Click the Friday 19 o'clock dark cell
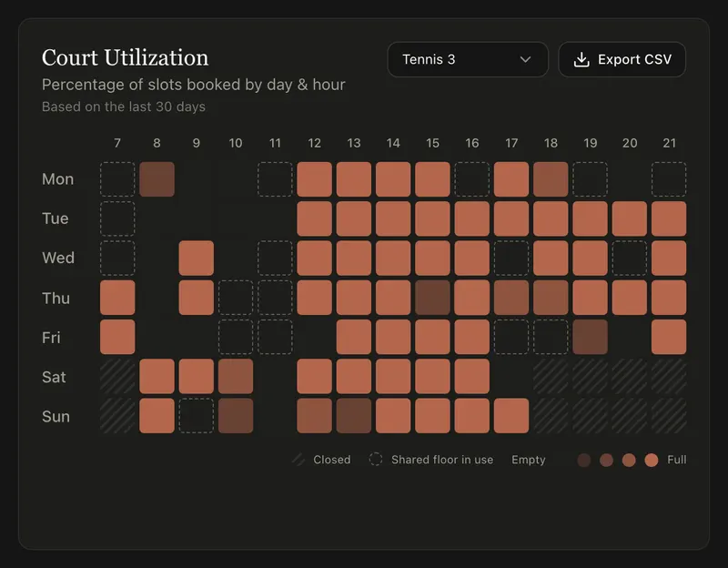 (590, 337)
